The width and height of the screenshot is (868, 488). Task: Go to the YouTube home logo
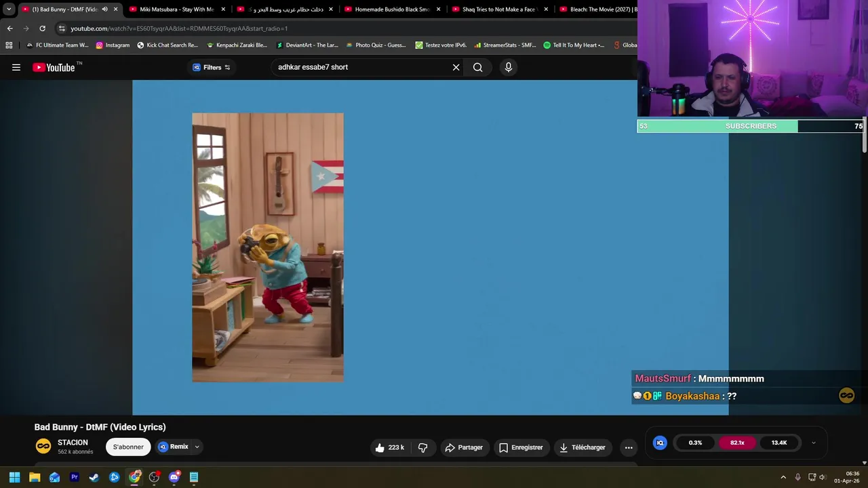[54, 67]
